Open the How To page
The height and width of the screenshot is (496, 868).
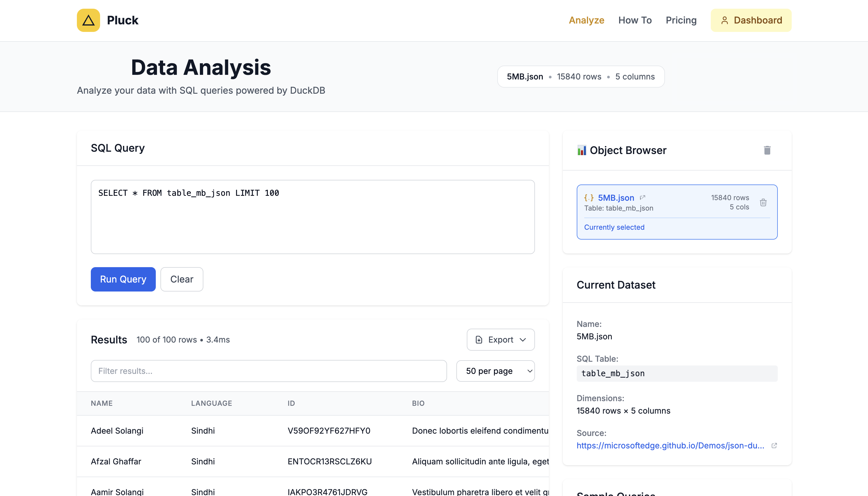[x=635, y=20]
